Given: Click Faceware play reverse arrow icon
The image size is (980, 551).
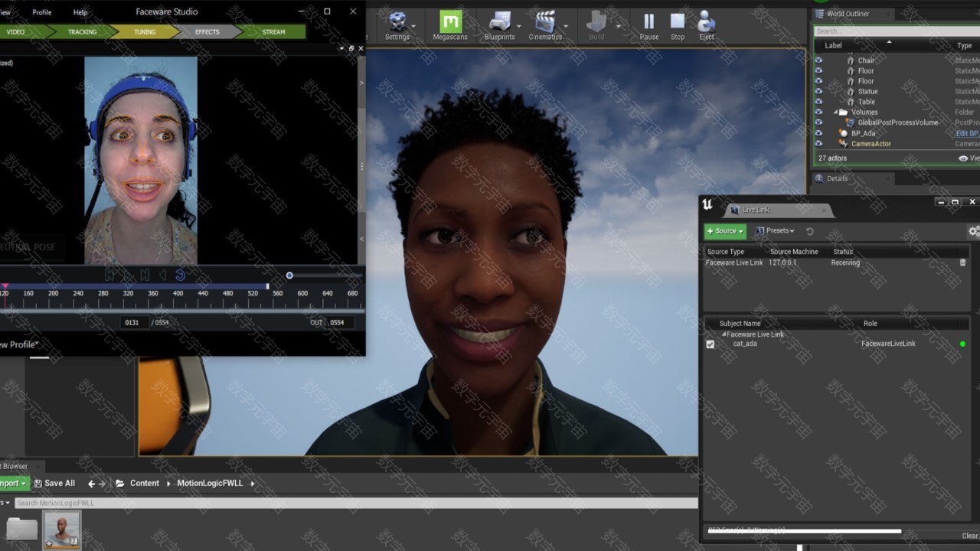Looking at the screenshot, I should pyautogui.click(x=162, y=275).
